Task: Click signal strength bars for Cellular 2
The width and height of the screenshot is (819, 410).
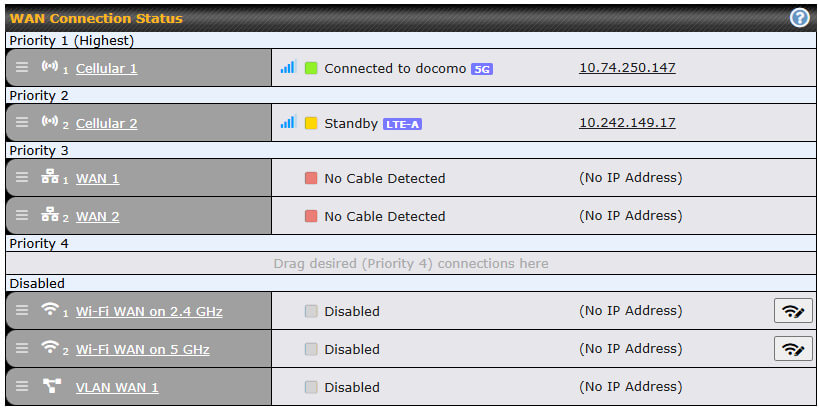Action: (x=288, y=122)
